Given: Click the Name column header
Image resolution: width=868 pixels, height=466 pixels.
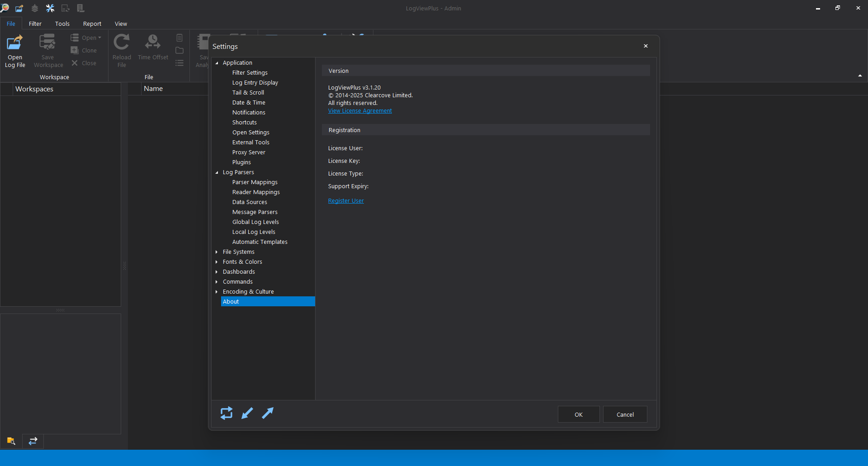Looking at the screenshot, I should pos(153,89).
